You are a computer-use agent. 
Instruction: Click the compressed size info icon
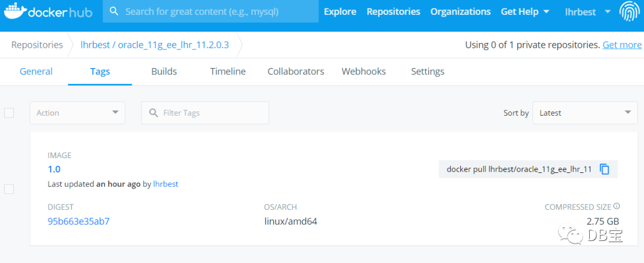[617, 206]
